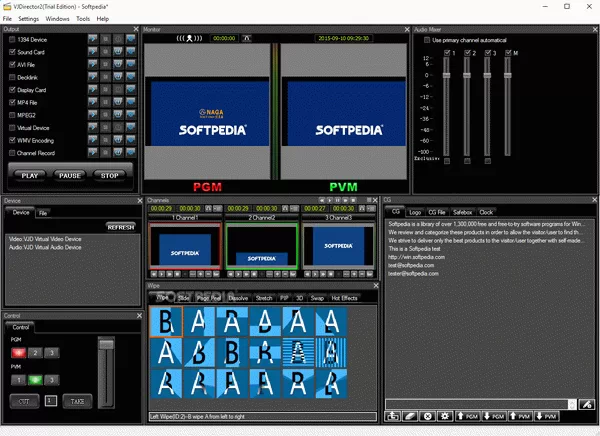600x436 pixels.
Task: Click the circled X icon in CG toolbar
Action: [x=428, y=415]
